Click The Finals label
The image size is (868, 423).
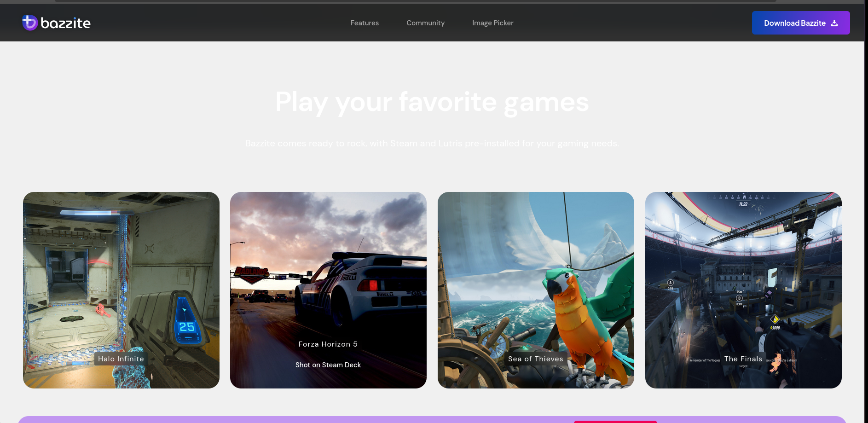point(743,359)
